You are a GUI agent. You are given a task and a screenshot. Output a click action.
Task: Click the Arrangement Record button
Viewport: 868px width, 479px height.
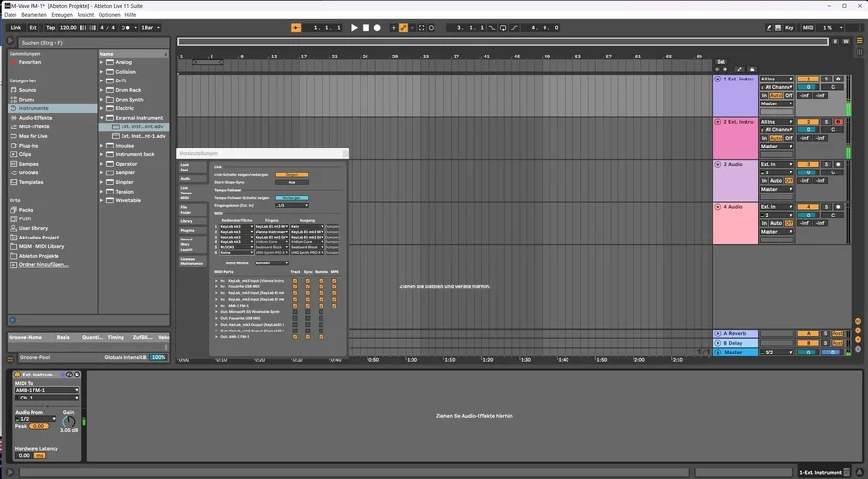(x=377, y=27)
